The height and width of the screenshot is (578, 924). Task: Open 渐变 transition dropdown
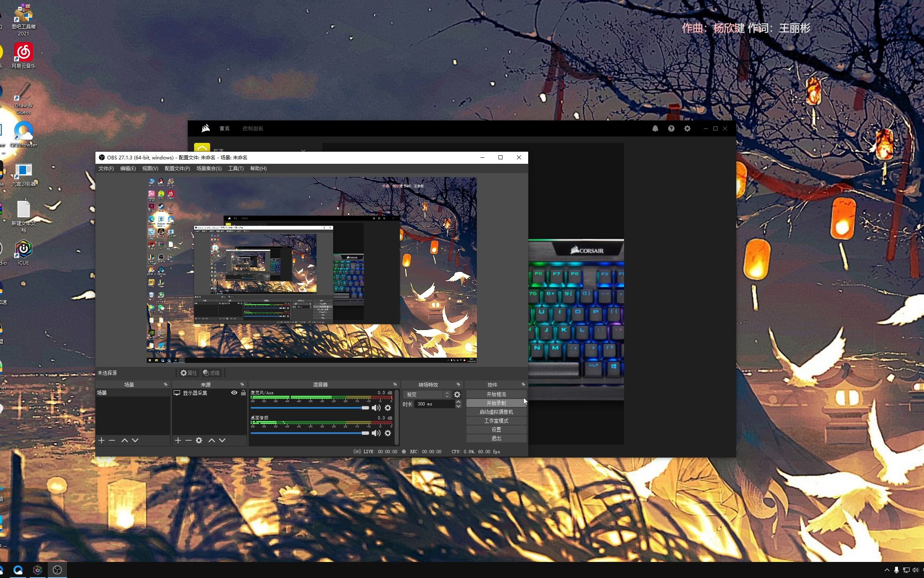tap(427, 395)
